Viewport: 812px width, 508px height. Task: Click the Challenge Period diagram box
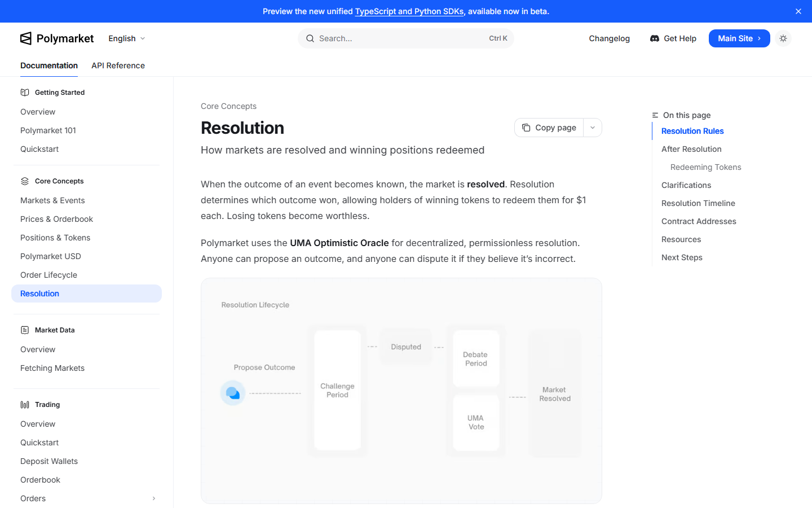pos(337,390)
